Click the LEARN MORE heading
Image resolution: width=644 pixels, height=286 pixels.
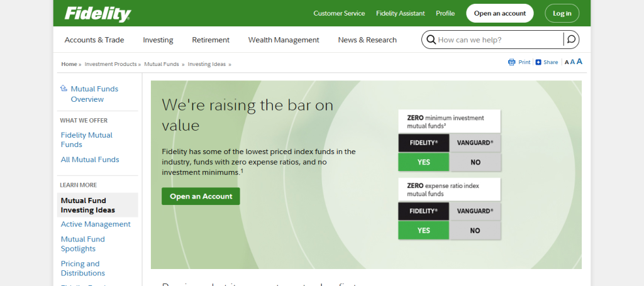pyautogui.click(x=79, y=185)
